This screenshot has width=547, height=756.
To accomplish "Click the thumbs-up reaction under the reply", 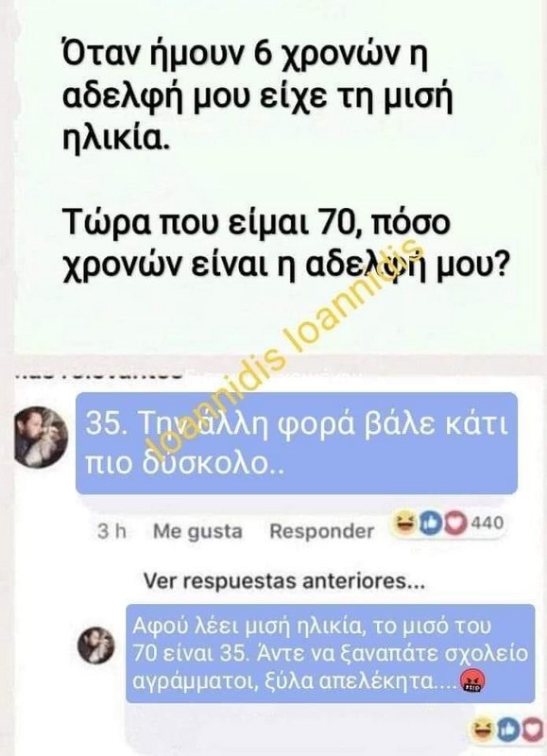I will tap(508, 730).
